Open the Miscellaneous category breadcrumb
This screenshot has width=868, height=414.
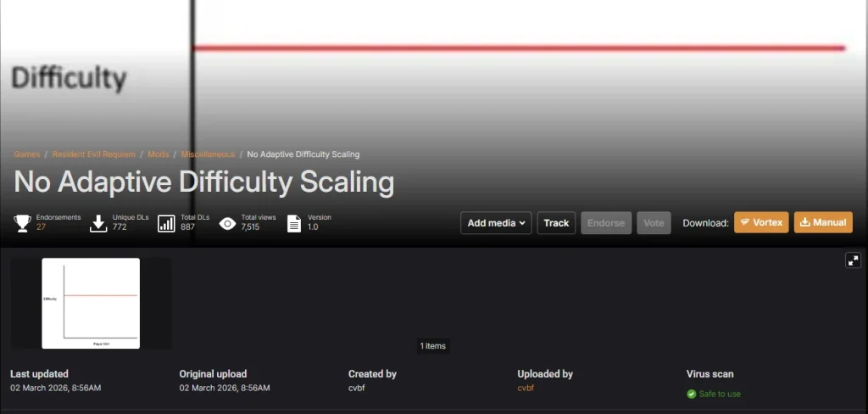pyautogui.click(x=208, y=154)
